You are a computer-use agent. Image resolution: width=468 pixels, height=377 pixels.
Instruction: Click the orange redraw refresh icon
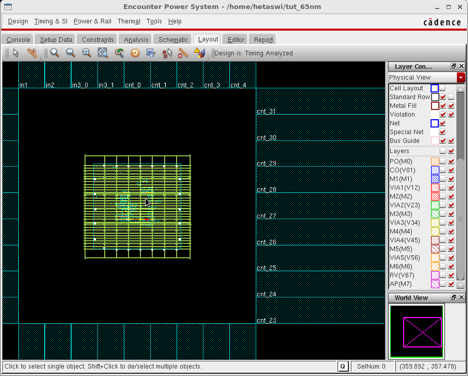pyautogui.click(x=135, y=53)
